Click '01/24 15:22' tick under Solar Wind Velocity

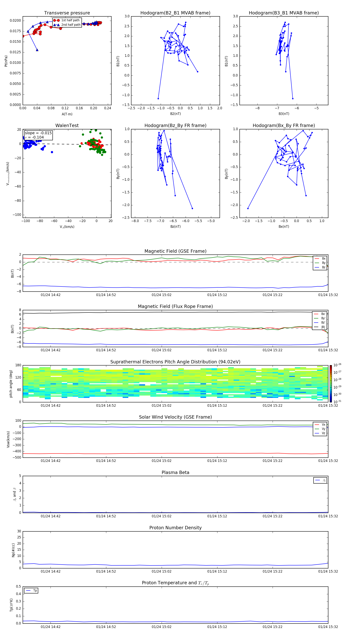[273, 461]
